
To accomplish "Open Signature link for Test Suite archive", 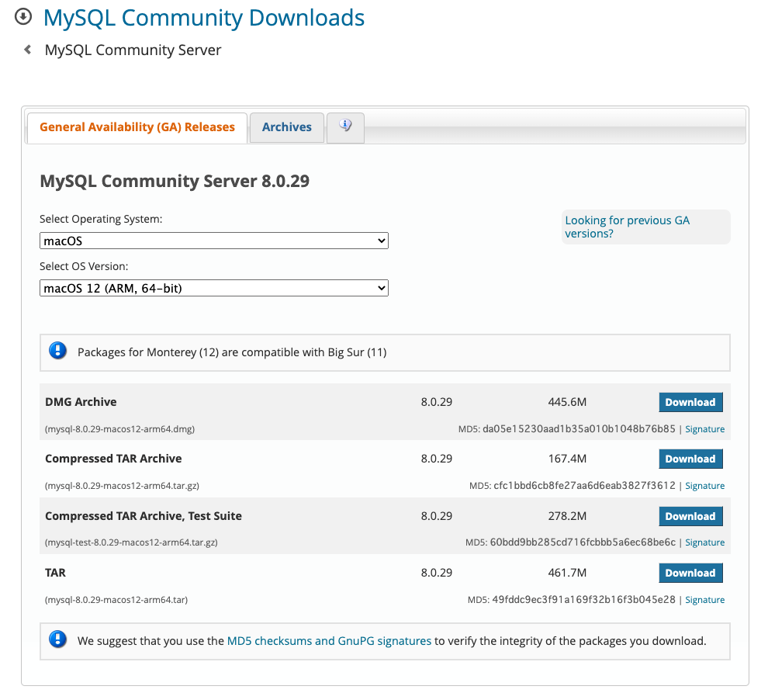I will 705,542.
